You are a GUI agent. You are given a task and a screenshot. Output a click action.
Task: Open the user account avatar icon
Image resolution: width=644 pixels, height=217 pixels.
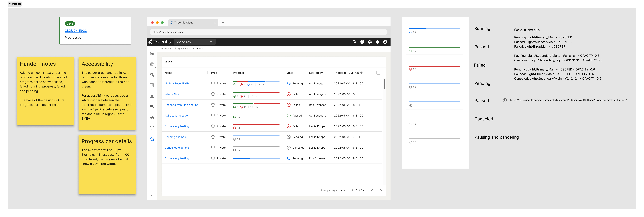(385, 42)
